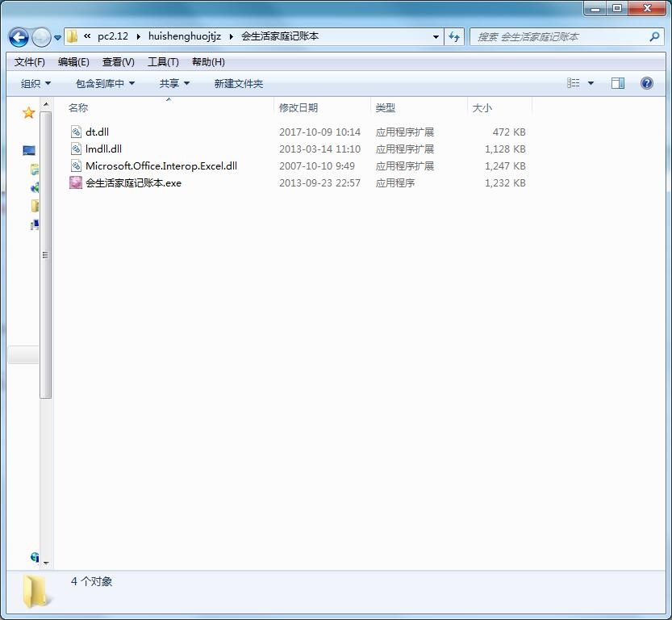This screenshot has width=672, height=620.
Task: Click the Favorites star in navigation pane
Action: click(29, 113)
